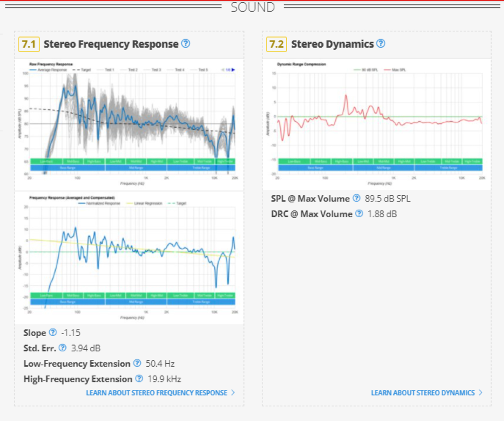Click DRC @ Max Volume help icon
Image resolution: width=504 pixels, height=421 pixels.
[x=359, y=213]
